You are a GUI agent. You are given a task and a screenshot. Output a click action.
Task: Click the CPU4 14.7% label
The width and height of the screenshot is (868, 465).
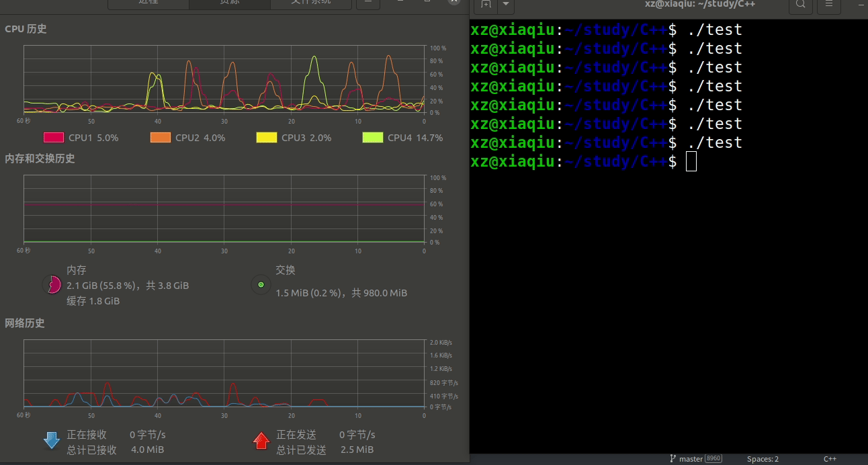click(415, 138)
